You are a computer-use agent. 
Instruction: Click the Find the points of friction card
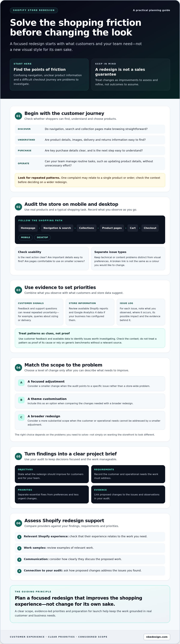pos(49,75)
